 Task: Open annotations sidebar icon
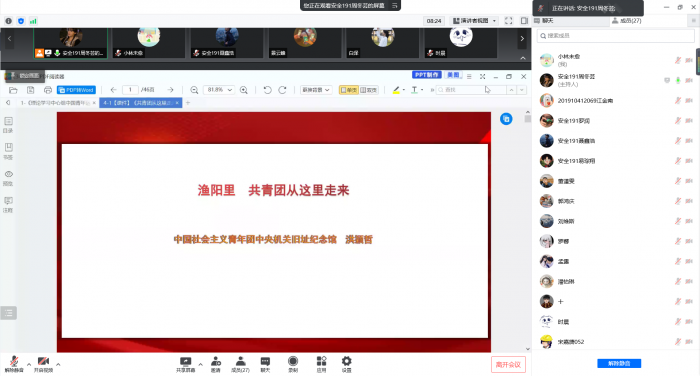[x=8, y=205]
